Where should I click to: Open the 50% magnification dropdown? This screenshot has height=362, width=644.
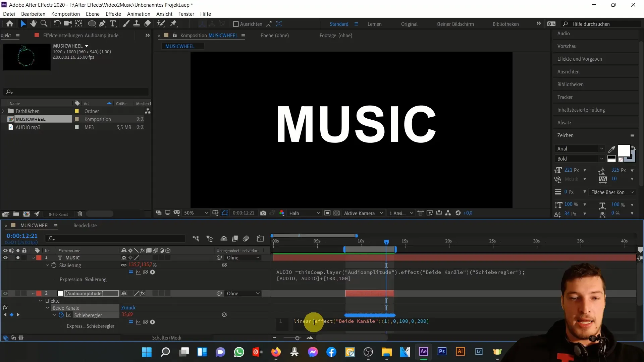(x=196, y=213)
